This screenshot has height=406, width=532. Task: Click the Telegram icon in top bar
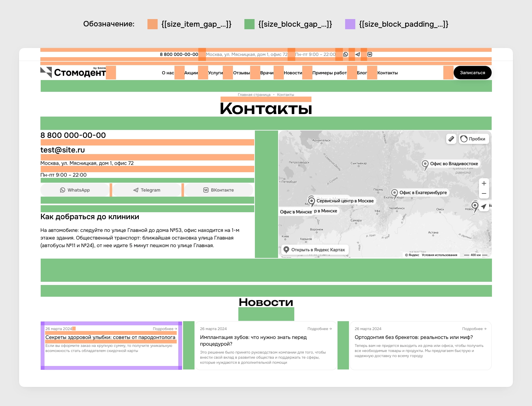click(x=358, y=54)
